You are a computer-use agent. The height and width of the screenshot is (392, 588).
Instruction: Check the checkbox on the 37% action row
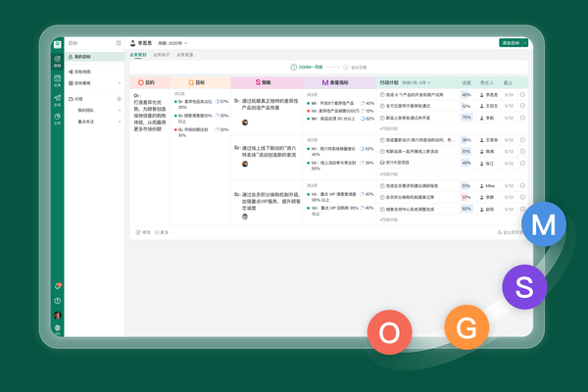(382, 197)
